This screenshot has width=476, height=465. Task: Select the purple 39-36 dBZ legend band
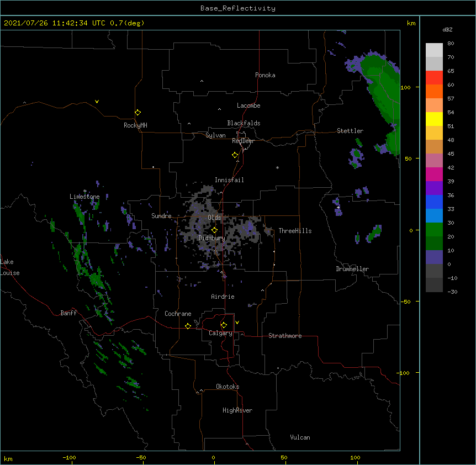pyautogui.click(x=434, y=188)
